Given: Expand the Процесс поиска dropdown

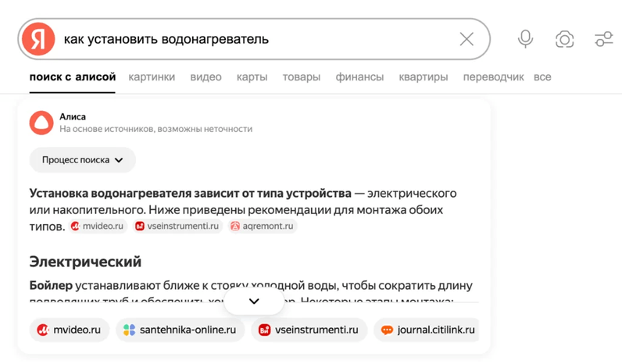Looking at the screenshot, I should click(x=83, y=160).
